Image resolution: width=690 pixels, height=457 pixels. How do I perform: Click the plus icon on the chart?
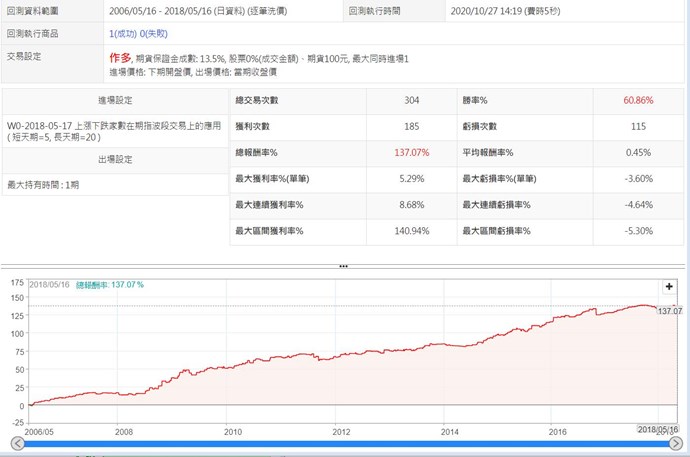(669, 286)
